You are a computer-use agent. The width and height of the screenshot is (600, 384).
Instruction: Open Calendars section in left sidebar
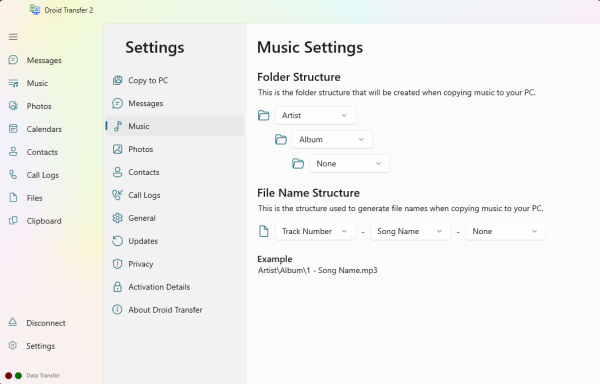44,129
